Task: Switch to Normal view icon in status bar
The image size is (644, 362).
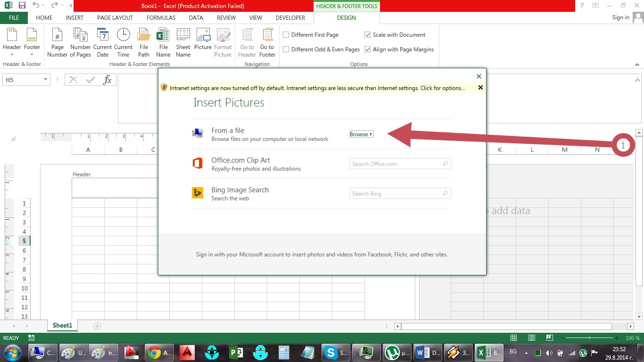Action: 514,338
